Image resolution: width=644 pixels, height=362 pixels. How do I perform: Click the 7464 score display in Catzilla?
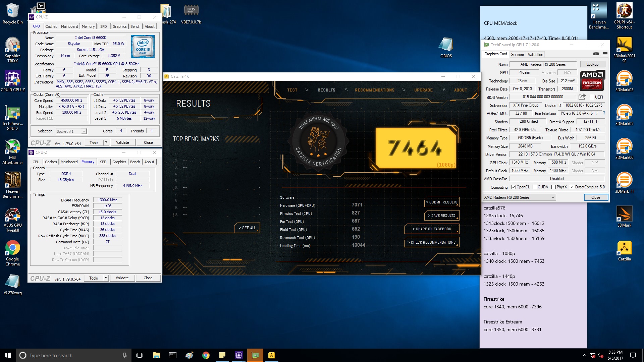(x=416, y=148)
